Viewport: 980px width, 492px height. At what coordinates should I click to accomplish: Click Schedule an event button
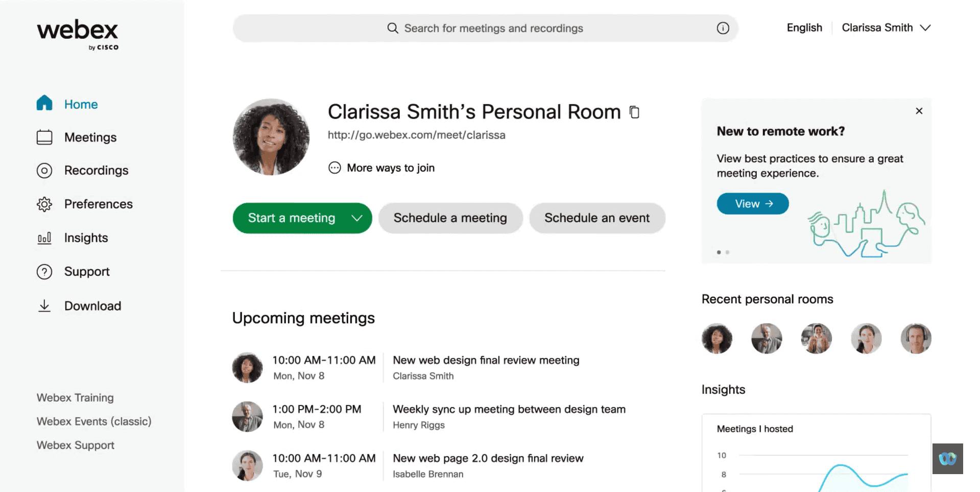coord(597,218)
